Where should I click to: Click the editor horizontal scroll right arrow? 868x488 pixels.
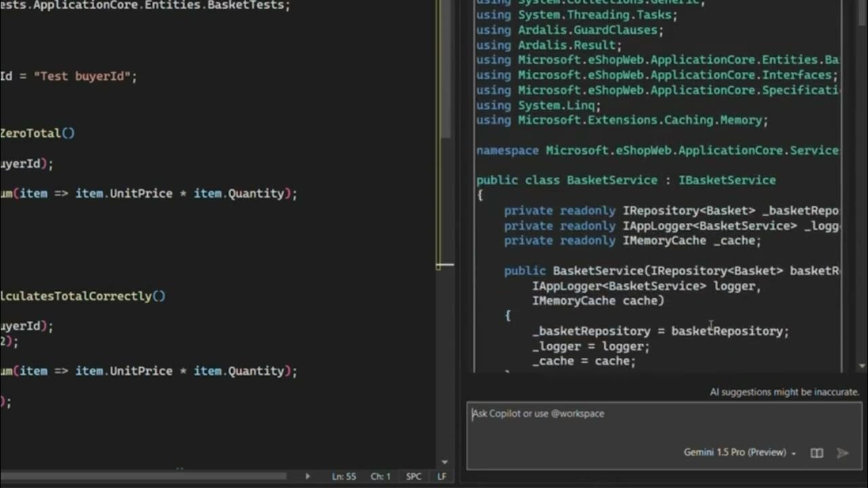307,476
